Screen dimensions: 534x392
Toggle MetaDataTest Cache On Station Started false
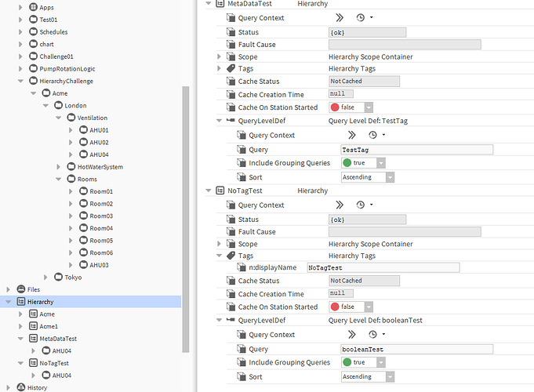tap(351, 107)
